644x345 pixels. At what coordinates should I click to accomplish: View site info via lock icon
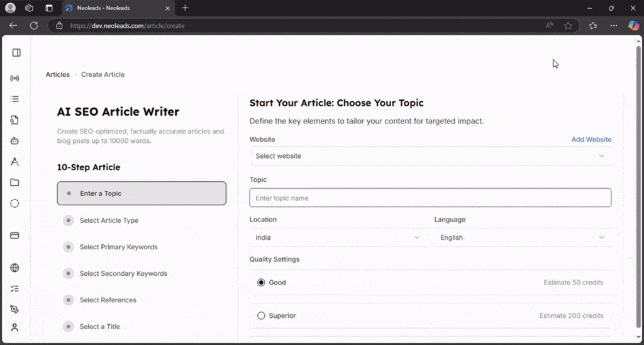[x=60, y=25]
